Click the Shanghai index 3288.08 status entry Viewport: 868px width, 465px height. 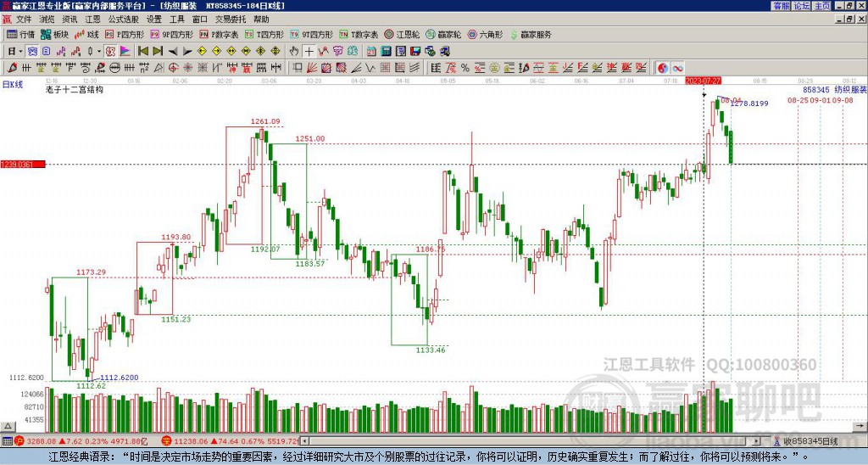[83, 441]
